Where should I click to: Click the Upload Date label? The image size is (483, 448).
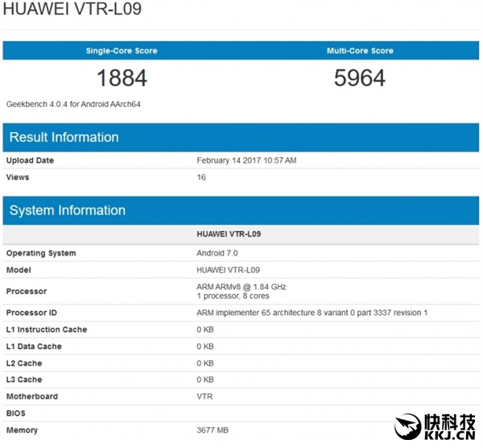pyautogui.click(x=30, y=160)
